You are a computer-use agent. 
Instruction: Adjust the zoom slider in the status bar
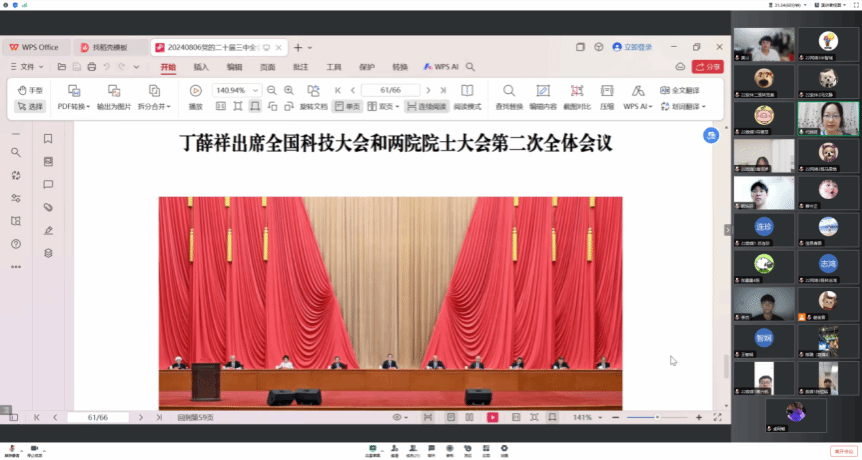pos(657,417)
